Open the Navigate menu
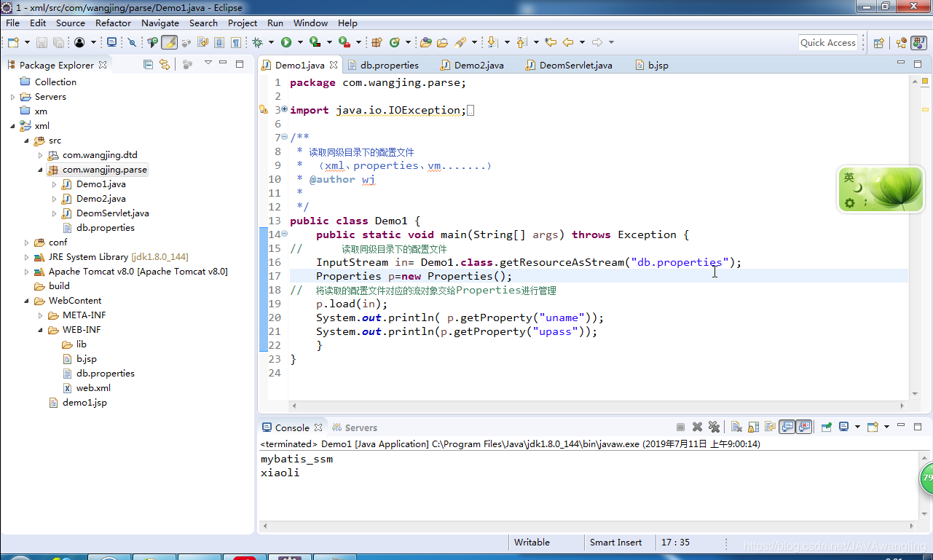This screenshot has width=933, height=560. click(x=160, y=23)
